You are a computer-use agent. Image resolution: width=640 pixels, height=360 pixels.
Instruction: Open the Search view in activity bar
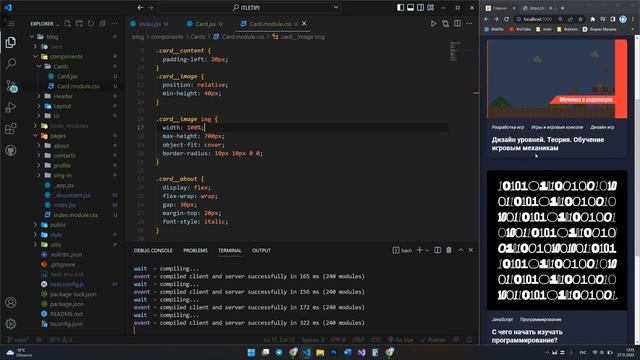(11, 64)
